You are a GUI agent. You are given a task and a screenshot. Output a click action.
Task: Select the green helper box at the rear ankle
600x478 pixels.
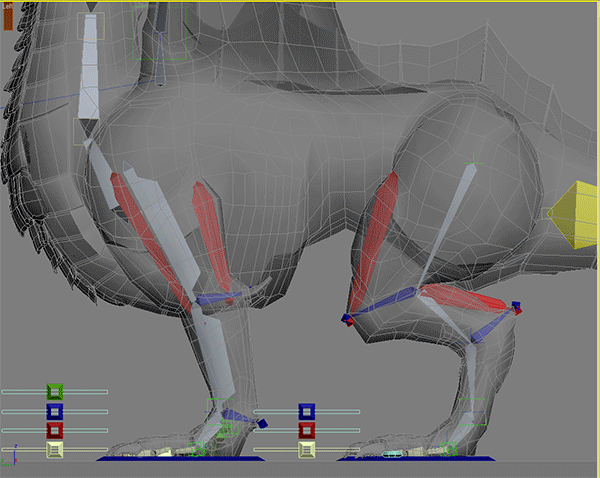pyautogui.click(x=473, y=411)
